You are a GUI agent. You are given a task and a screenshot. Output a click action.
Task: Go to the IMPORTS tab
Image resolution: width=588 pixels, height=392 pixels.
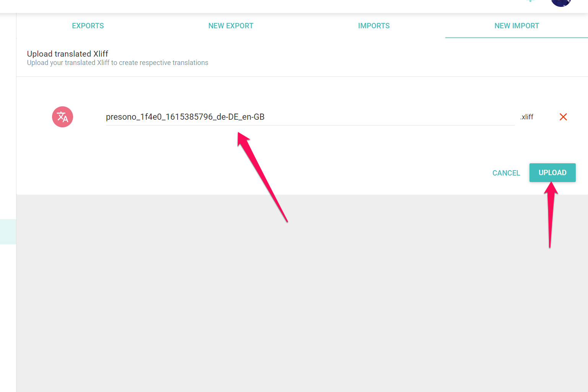(374, 26)
